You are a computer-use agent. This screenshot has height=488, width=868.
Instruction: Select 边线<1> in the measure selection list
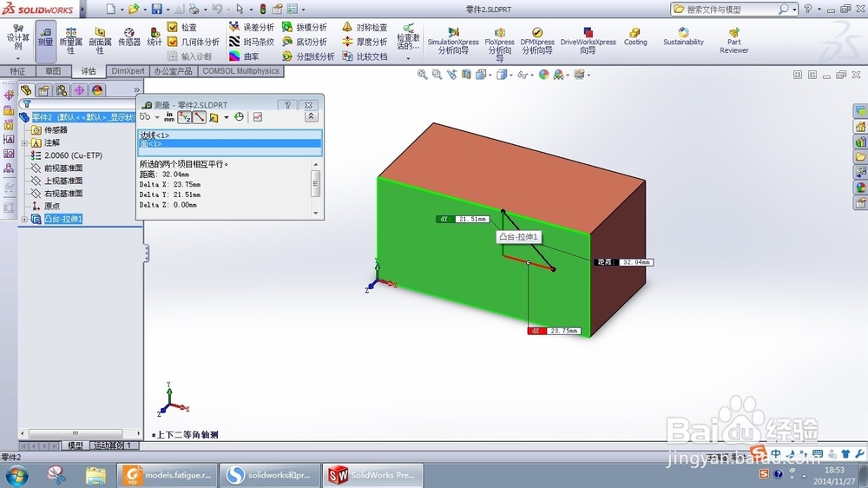click(x=230, y=135)
